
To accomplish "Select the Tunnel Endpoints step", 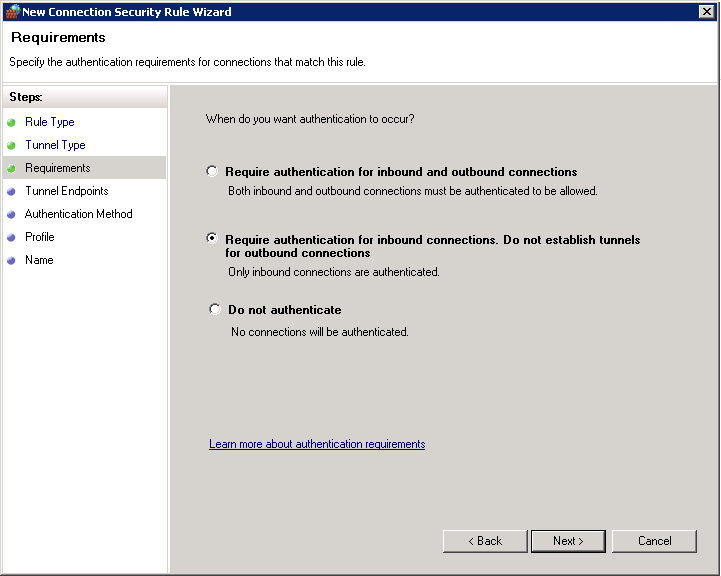I will coord(67,191).
